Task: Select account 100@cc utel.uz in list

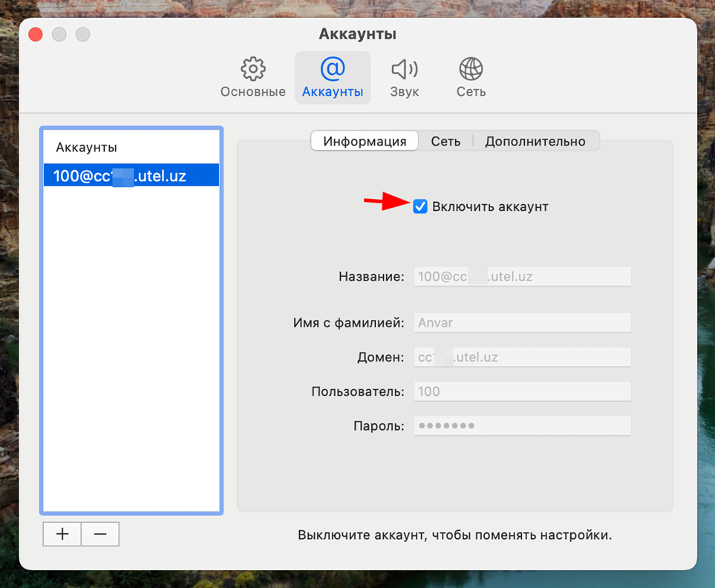Action: (131, 176)
